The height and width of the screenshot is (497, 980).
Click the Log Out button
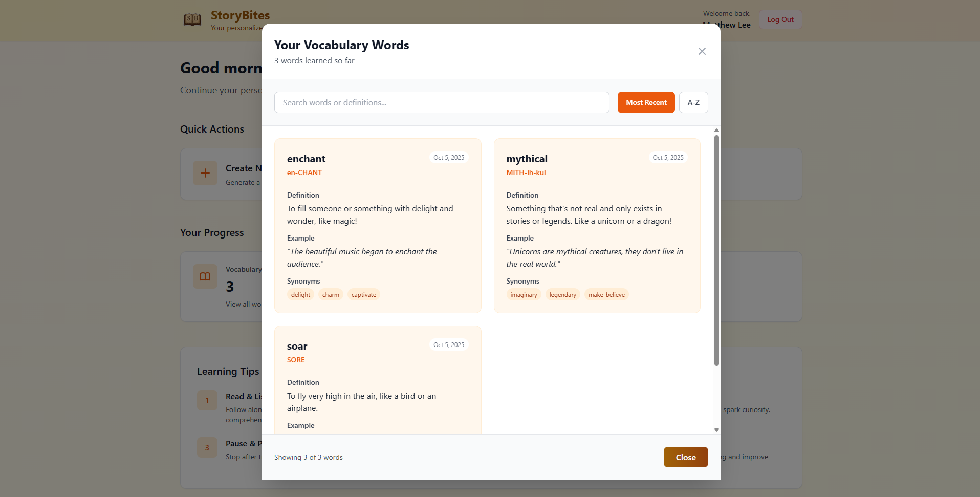tap(780, 19)
